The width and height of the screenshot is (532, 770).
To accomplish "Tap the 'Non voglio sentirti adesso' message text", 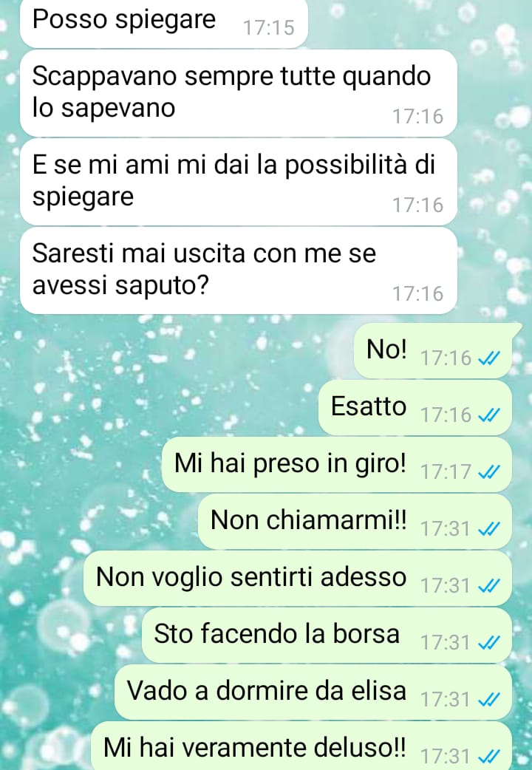I will tap(251, 577).
